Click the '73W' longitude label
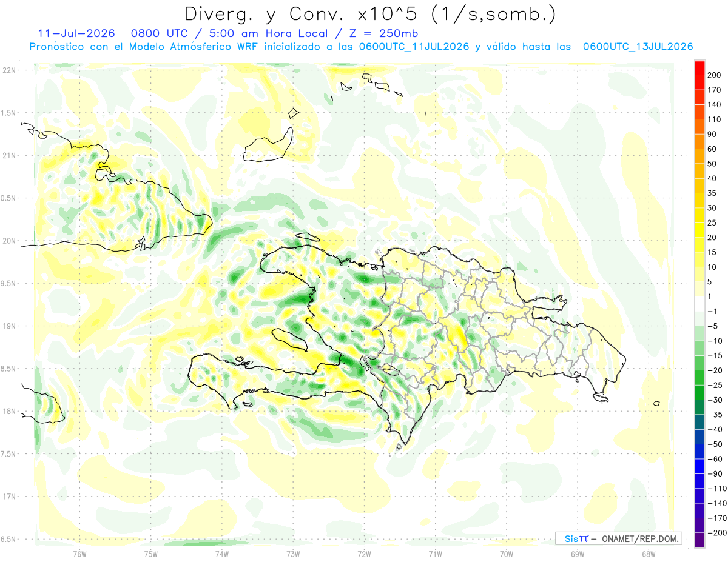Screen dimensions: 728x562 tap(293, 554)
